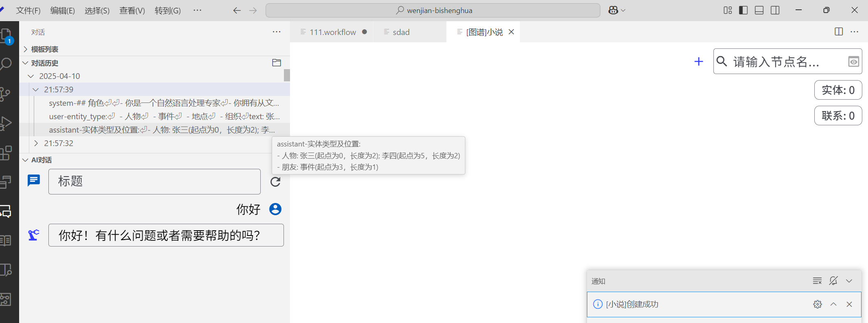Open the Search view in the activity bar
The width and height of the screenshot is (868, 323).
coord(7,64)
